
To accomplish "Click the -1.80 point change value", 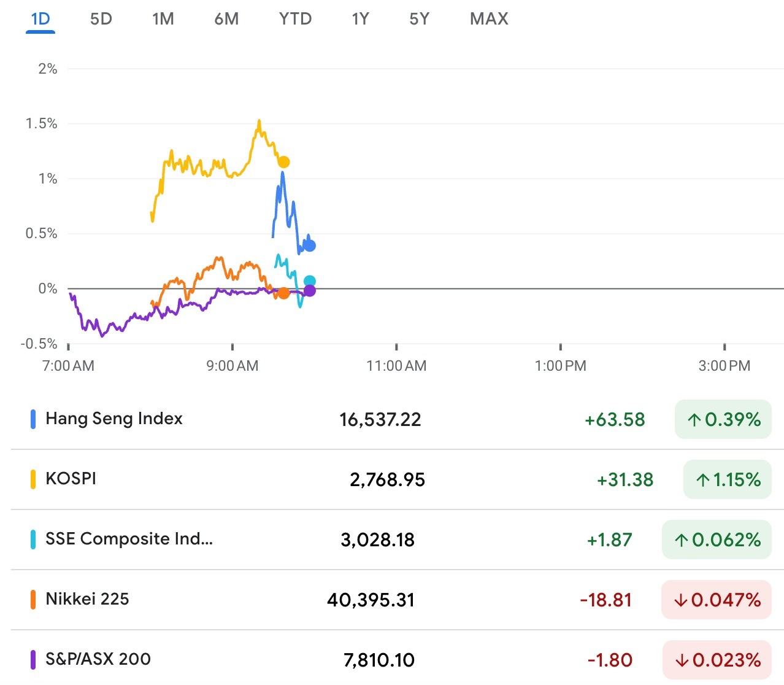I will click(610, 660).
